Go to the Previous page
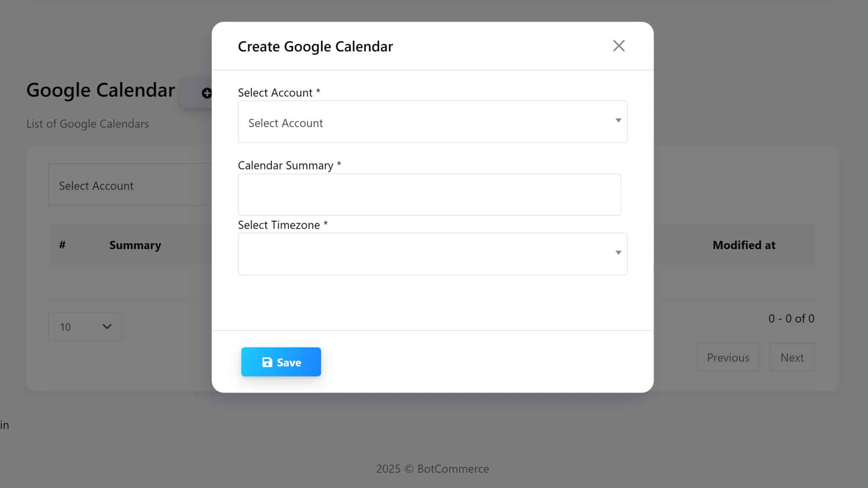 click(x=728, y=358)
